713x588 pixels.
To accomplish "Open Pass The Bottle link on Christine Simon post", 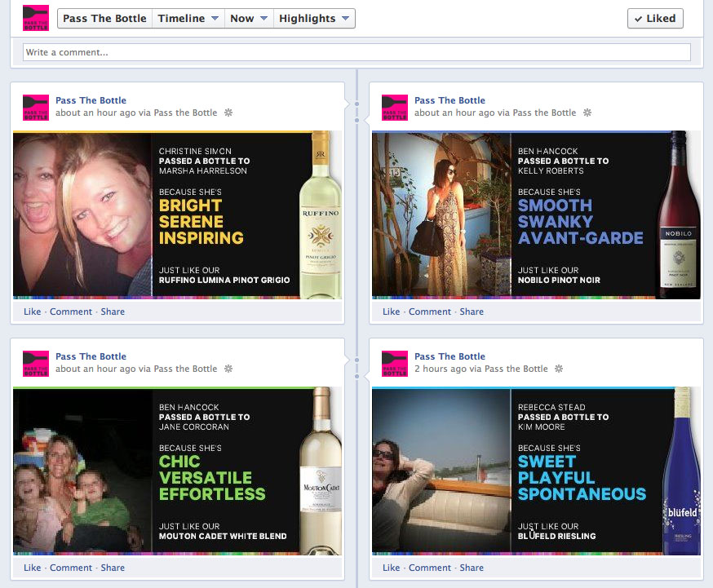I will [91, 100].
